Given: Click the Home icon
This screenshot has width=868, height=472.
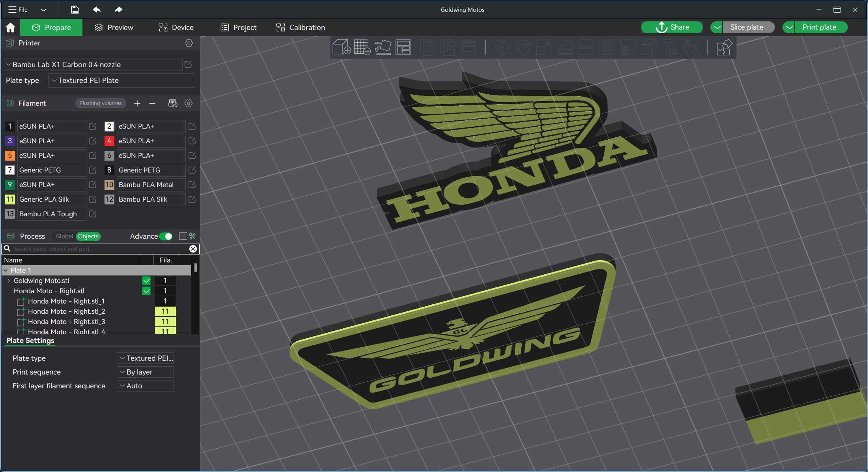Looking at the screenshot, I should coord(10,27).
